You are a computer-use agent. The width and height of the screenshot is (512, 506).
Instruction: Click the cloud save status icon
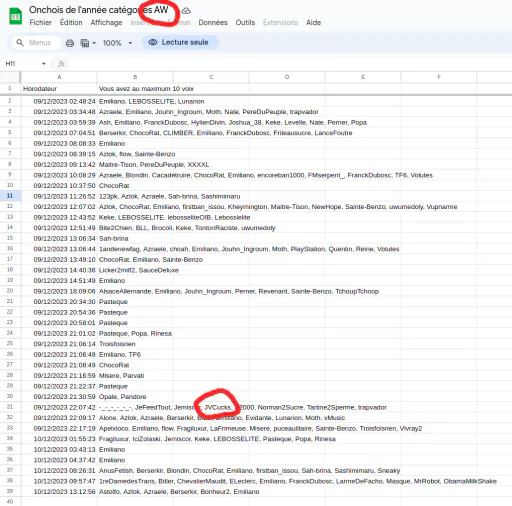click(186, 11)
